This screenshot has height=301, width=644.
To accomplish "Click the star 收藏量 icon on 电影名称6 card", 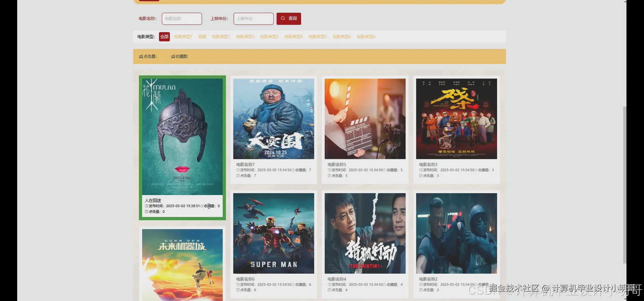I will tap(293, 285).
